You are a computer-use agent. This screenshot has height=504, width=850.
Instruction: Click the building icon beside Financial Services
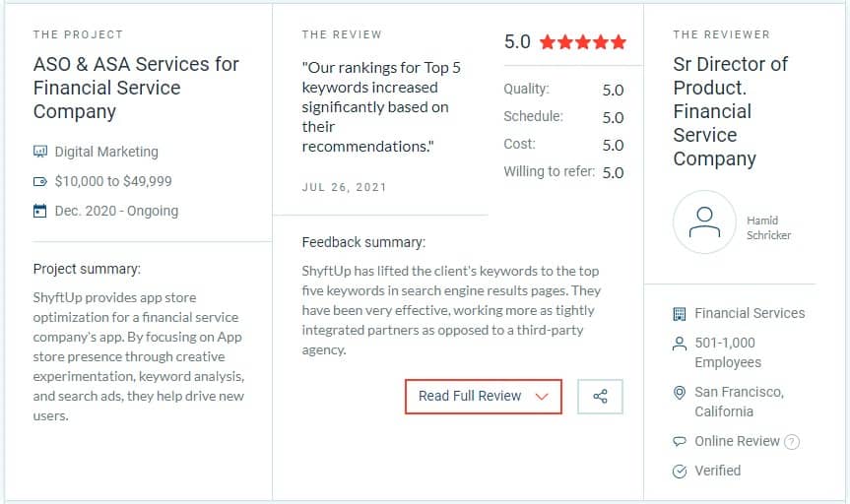[x=680, y=314]
